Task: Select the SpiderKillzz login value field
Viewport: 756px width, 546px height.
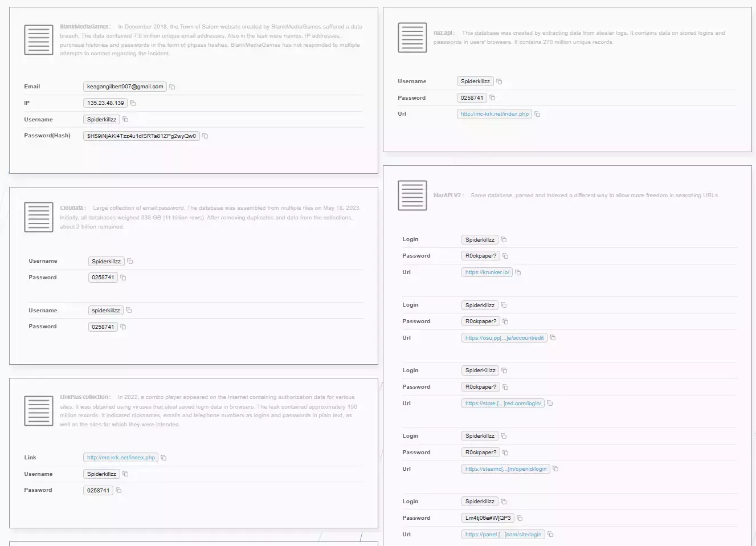Action: click(x=480, y=370)
